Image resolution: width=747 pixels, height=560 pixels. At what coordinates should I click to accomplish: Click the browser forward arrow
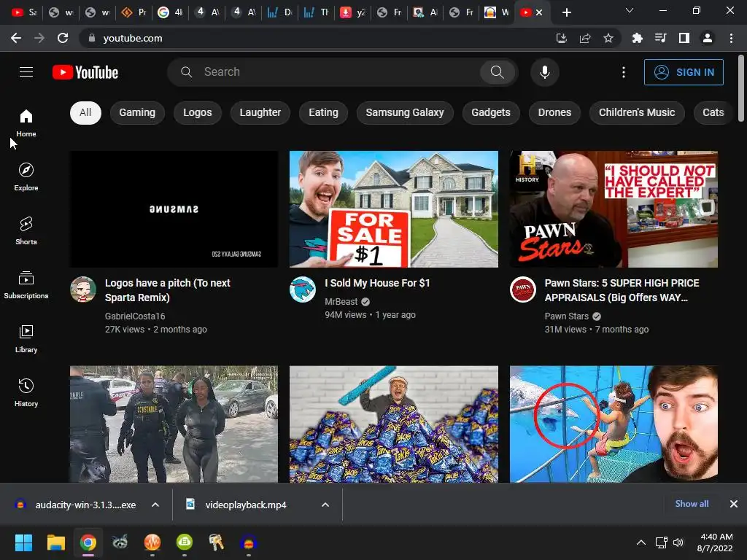39,38
